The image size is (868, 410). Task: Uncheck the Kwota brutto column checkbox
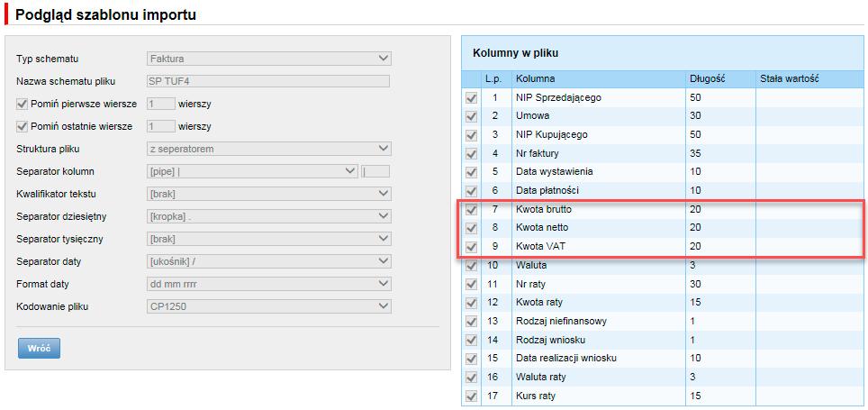point(471,210)
